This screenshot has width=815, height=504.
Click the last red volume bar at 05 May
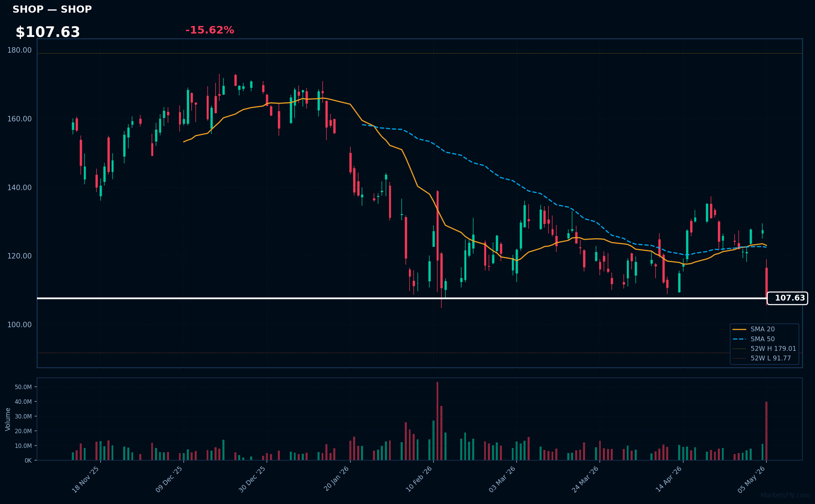[x=766, y=431]
